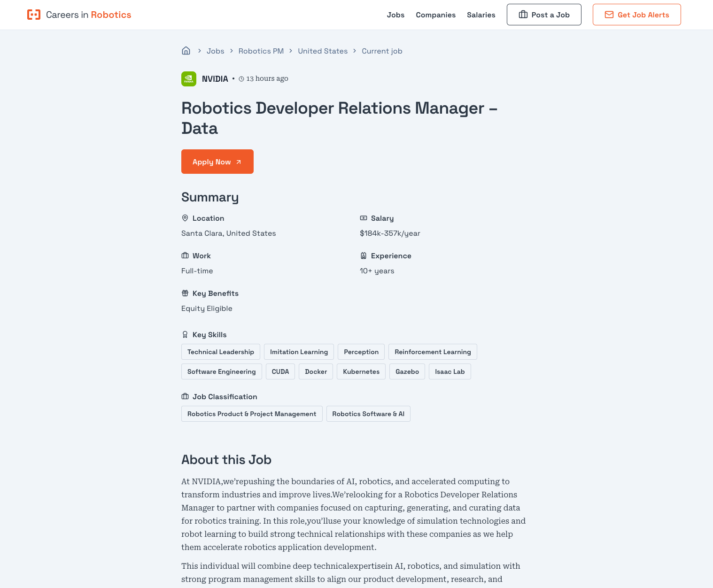Select the Imitation Learning skill tag
The height and width of the screenshot is (588, 713).
point(299,351)
